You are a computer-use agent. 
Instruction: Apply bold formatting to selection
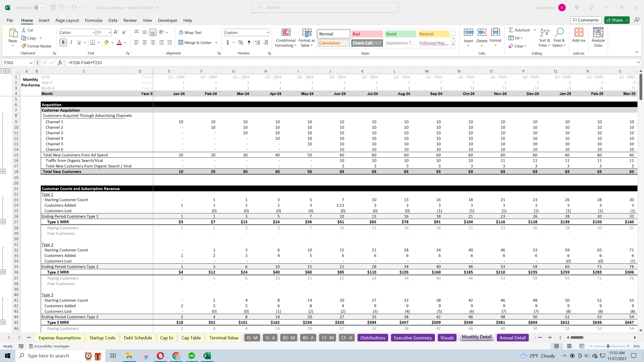(x=63, y=42)
